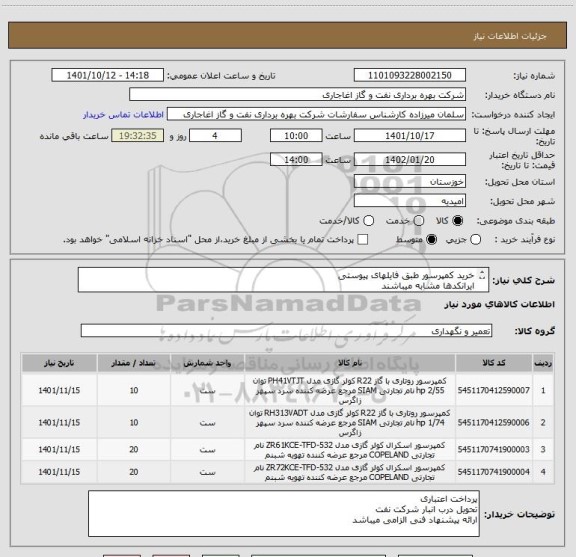Click the کد کالا column header
576x557 pixels.
(494, 363)
